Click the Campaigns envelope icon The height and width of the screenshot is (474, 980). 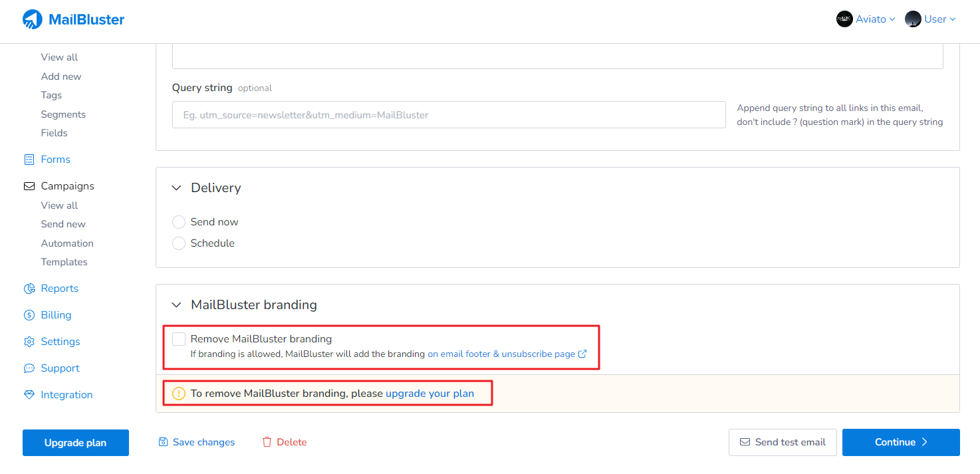tap(29, 186)
